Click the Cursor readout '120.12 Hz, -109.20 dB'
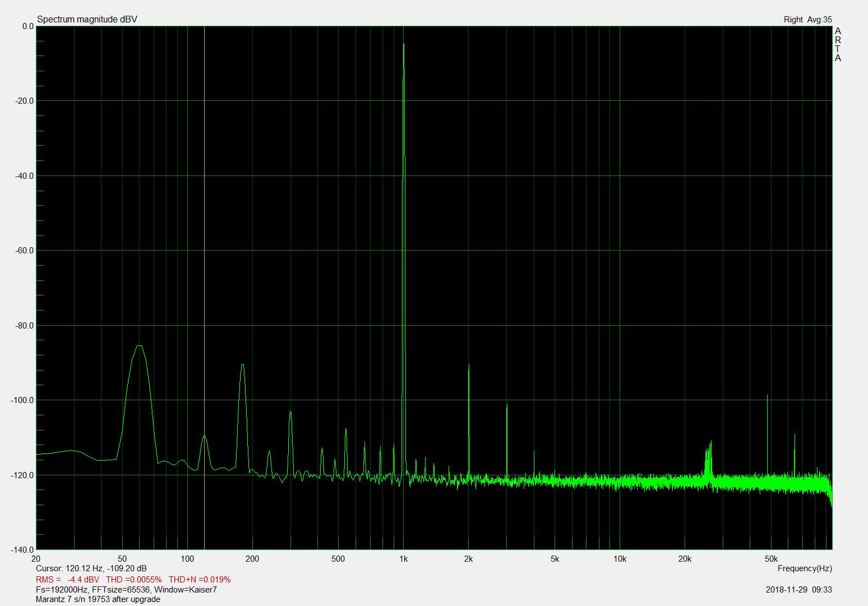This screenshot has width=868, height=606. point(106,568)
